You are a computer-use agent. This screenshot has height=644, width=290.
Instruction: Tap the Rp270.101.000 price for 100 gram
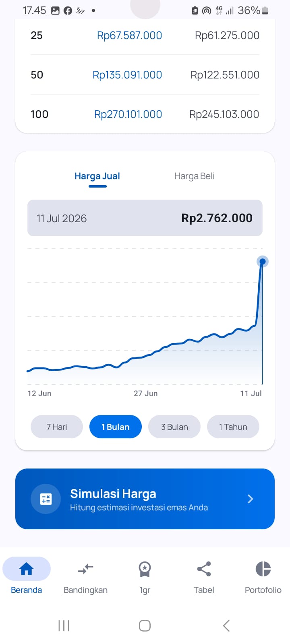click(x=128, y=114)
